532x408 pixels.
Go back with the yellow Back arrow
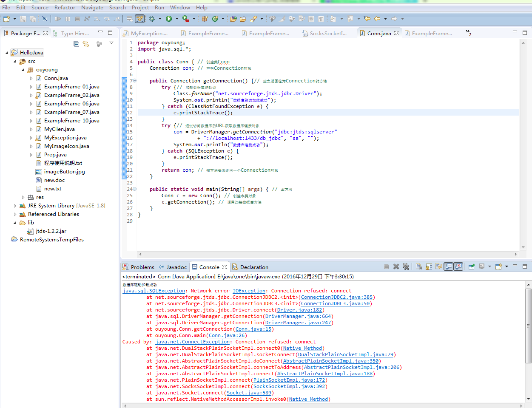(377, 19)
